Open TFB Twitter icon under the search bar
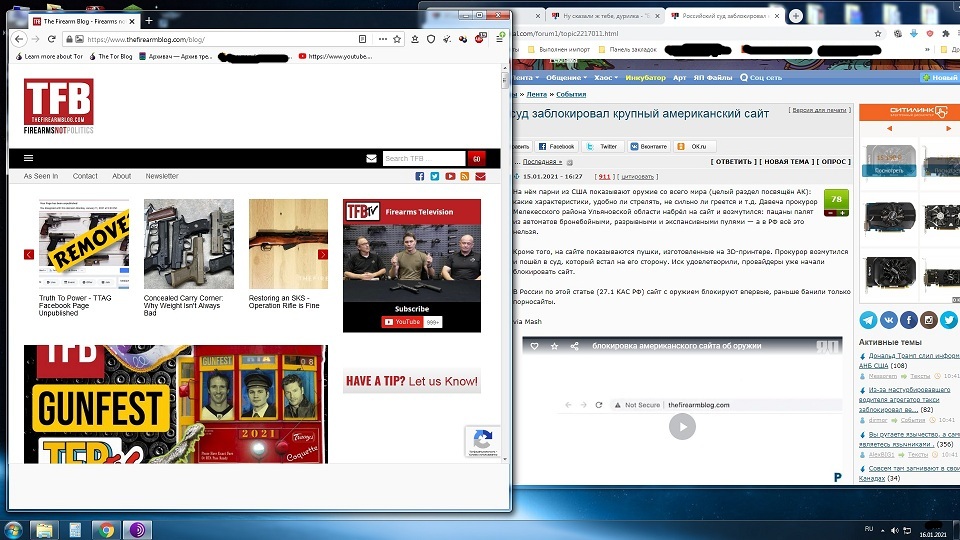This screenshot has width=960, height=540. pos(435,176)
